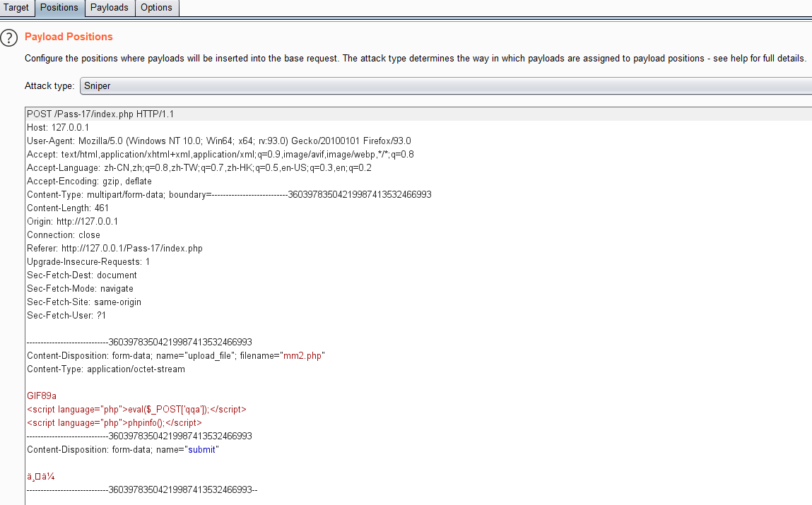Switch to the Options tab

(156, 8)
